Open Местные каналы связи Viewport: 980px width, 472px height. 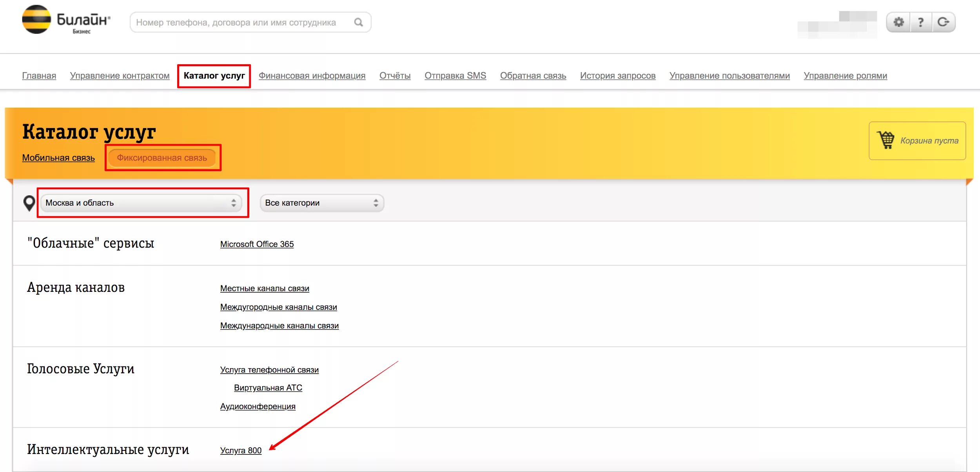(265, 288)
